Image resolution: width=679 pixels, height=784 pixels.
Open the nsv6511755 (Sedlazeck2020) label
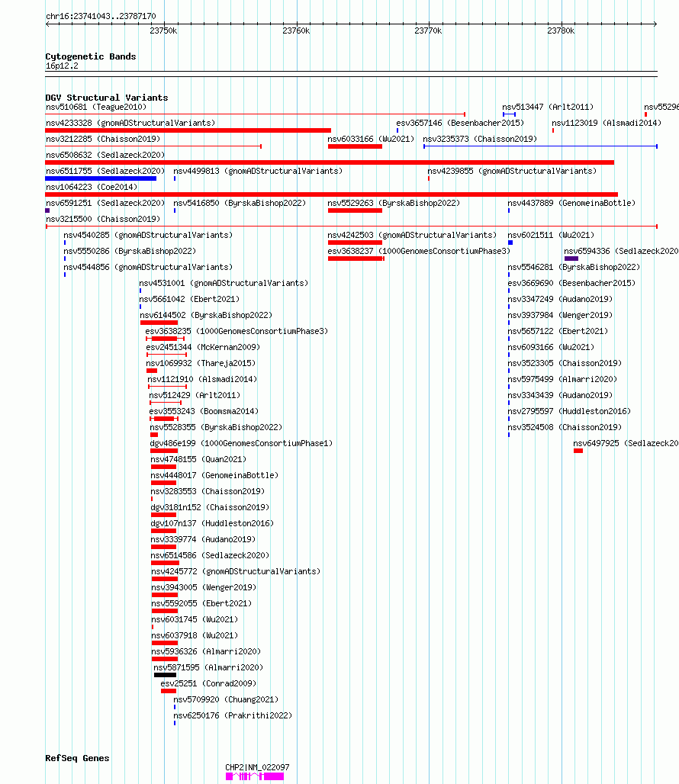(x=105, y=171)
